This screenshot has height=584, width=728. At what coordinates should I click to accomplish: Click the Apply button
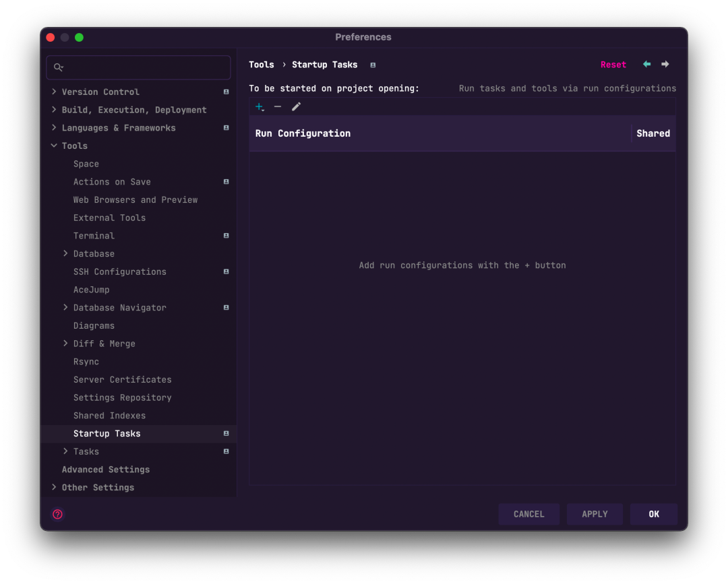tap(595, 514)
